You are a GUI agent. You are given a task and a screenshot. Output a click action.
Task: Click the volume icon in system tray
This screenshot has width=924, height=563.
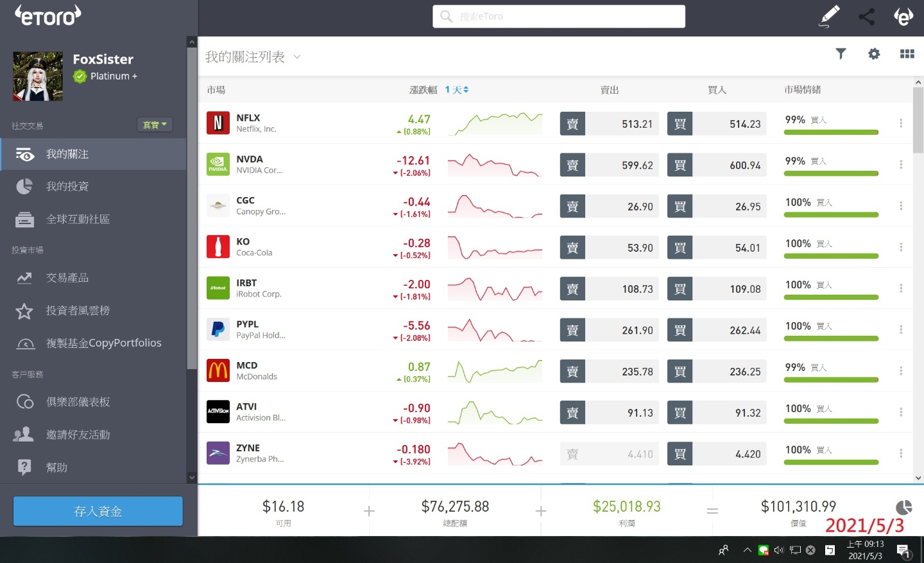[779, 550]
